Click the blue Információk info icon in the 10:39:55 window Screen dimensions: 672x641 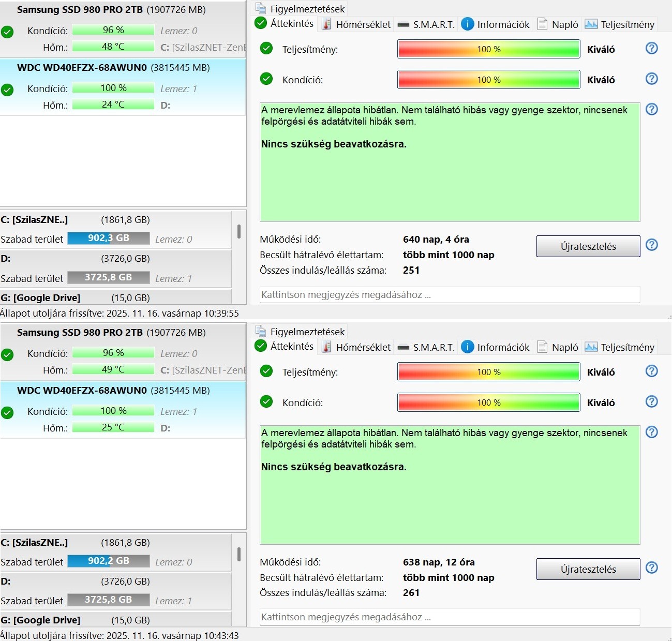tap(467, 24)
